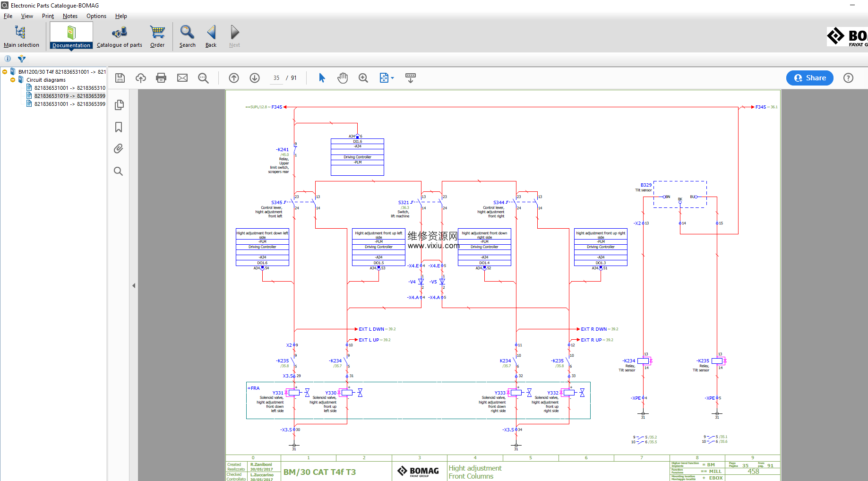Click the email envelope icon
This screenshot has width=868, height=481.
point(182,78)
